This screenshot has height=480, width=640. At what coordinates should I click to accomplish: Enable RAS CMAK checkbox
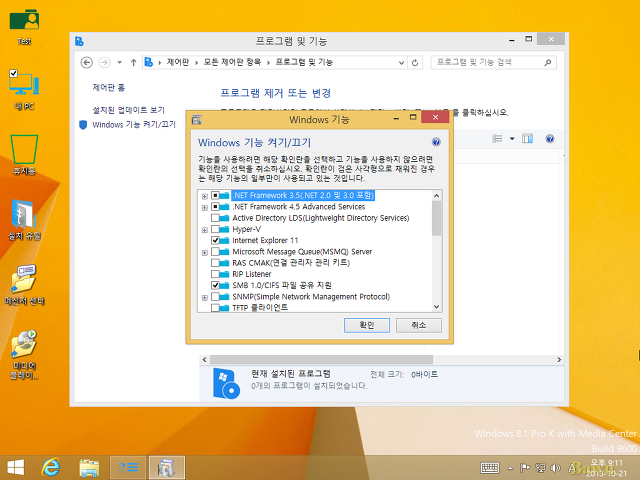pyautogui.click(x=215, y=263)
